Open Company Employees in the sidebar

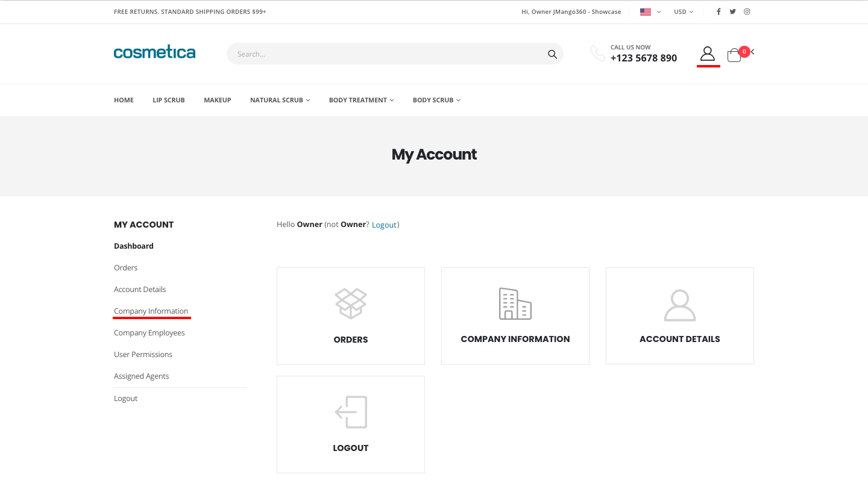pos(149,332)
